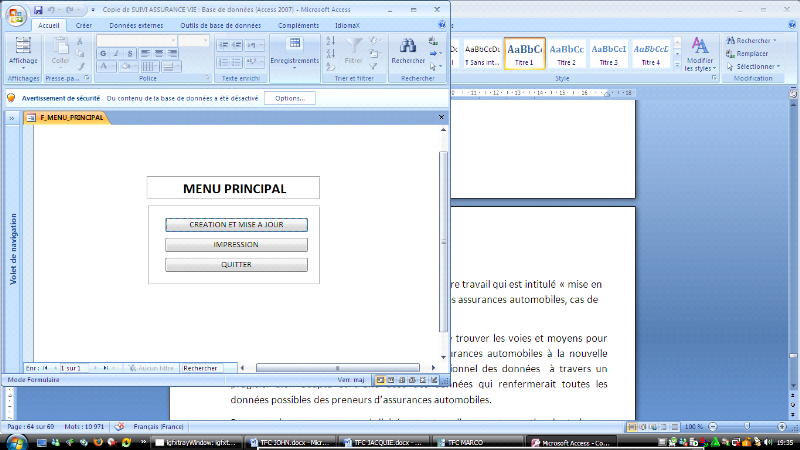Save via Access quick access toolbar

click(38, 10)
